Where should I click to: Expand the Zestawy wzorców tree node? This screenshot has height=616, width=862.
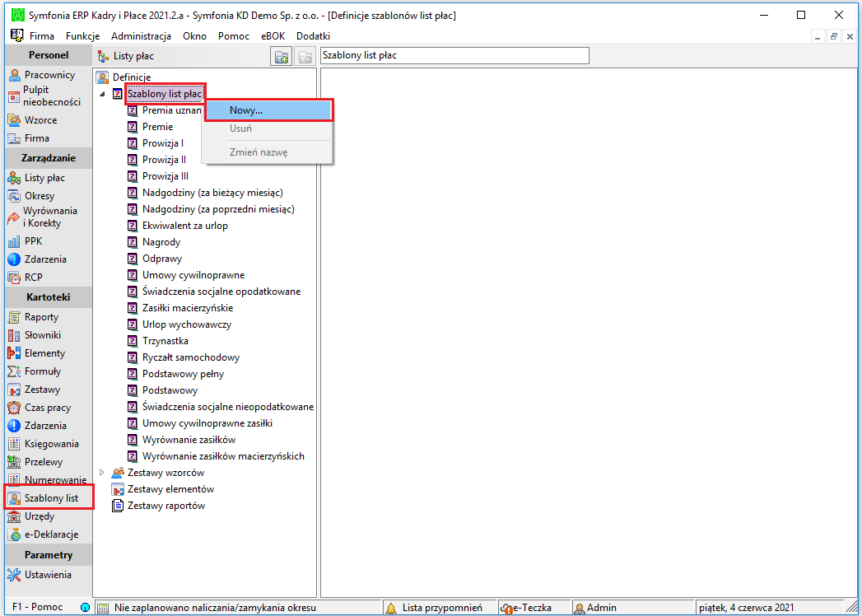tap(102, 473)
